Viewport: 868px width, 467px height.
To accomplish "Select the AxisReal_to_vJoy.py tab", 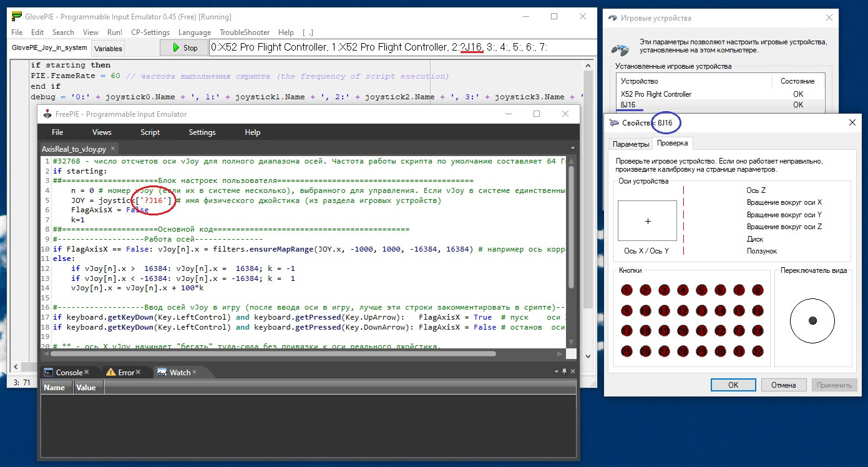I will coord(78,149).
